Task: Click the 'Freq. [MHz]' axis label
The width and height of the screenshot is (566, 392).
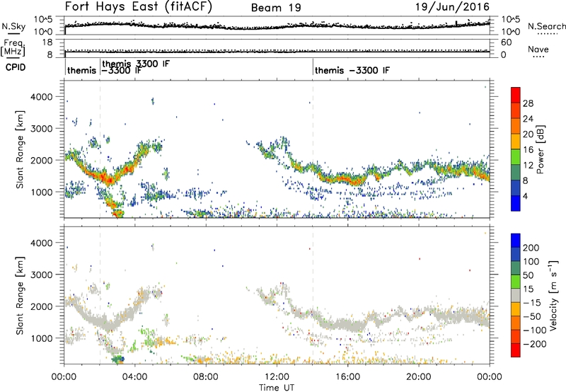Action: coord(13,47)
